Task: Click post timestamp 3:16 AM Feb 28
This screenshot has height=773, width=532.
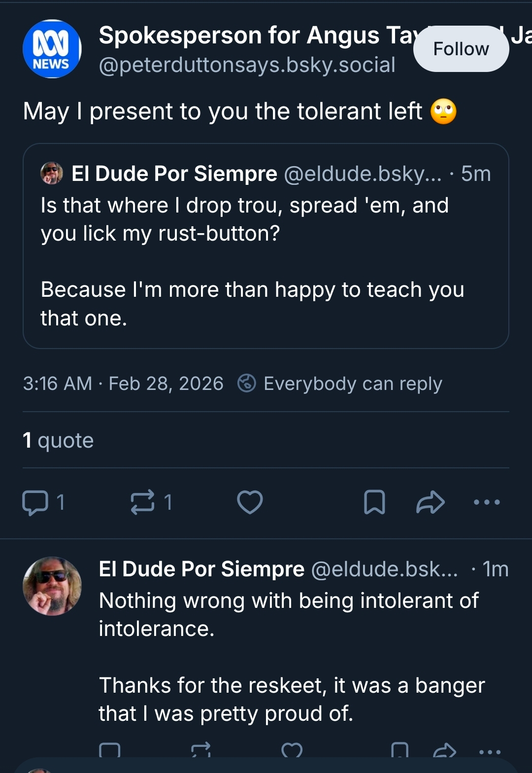Action: pyautogui.click(x=123, y=384)
